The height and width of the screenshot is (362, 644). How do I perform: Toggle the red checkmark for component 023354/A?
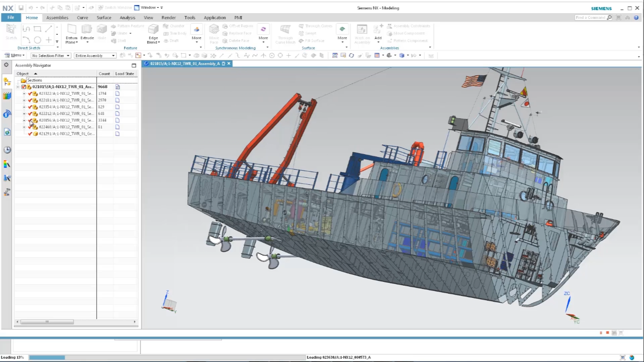(x=30, y=107)
